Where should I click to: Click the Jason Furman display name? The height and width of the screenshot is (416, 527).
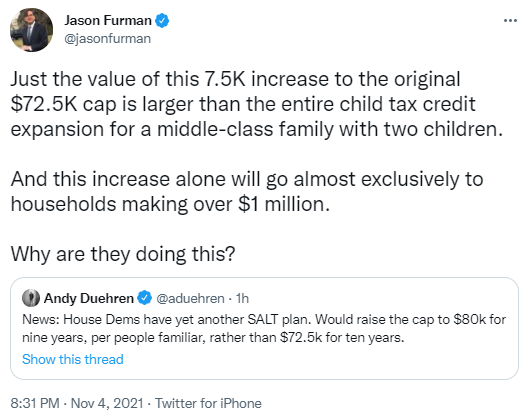point(108,21)
